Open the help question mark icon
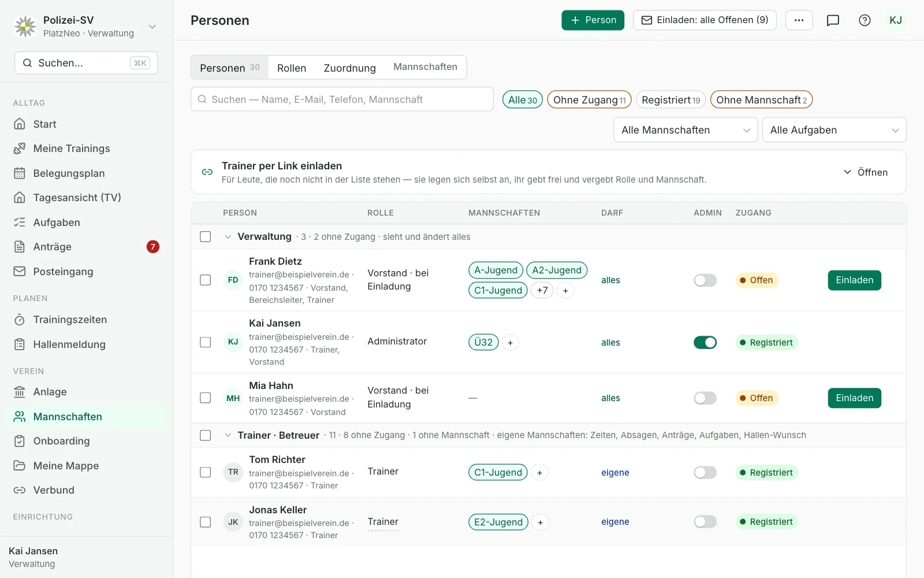924x578 pixels. pyautogui.click(x=865, y=20)
